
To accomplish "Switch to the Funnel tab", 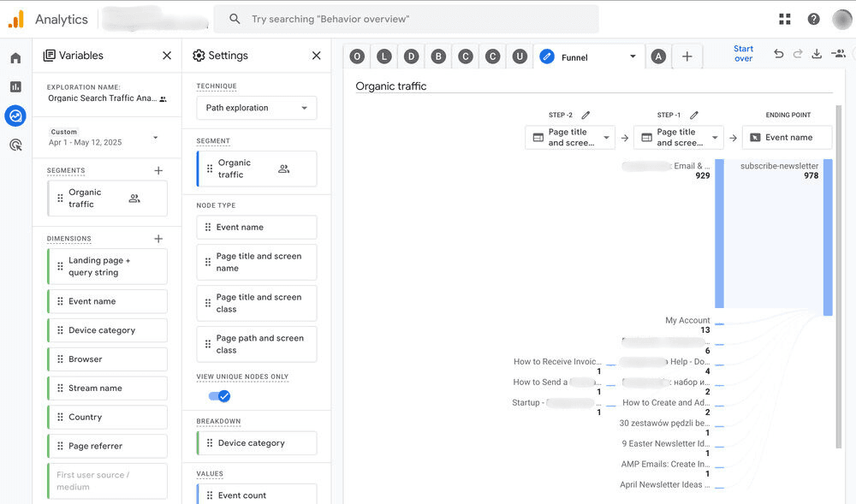I will pos(587,57).
